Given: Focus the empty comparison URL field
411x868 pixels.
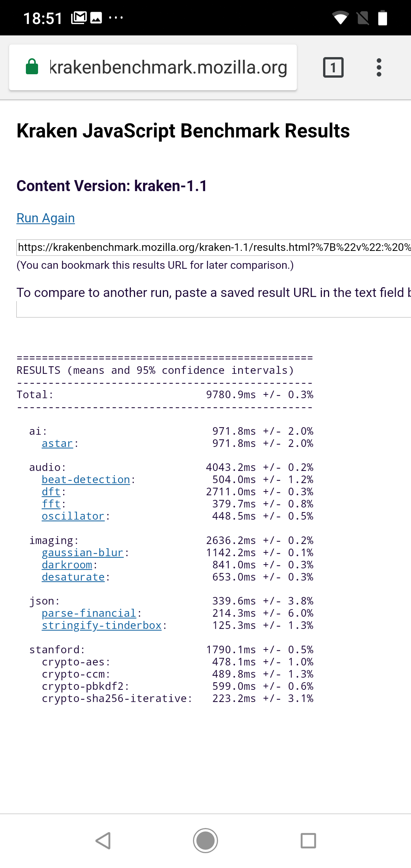Looking at the screenshot, I should (x=214, y=309).
